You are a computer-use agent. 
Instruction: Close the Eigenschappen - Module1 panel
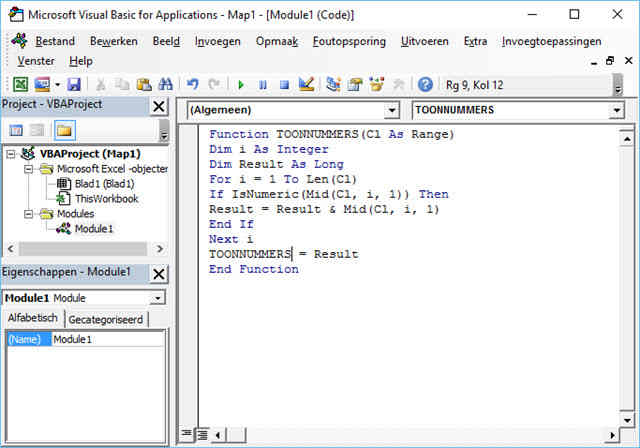158,274
